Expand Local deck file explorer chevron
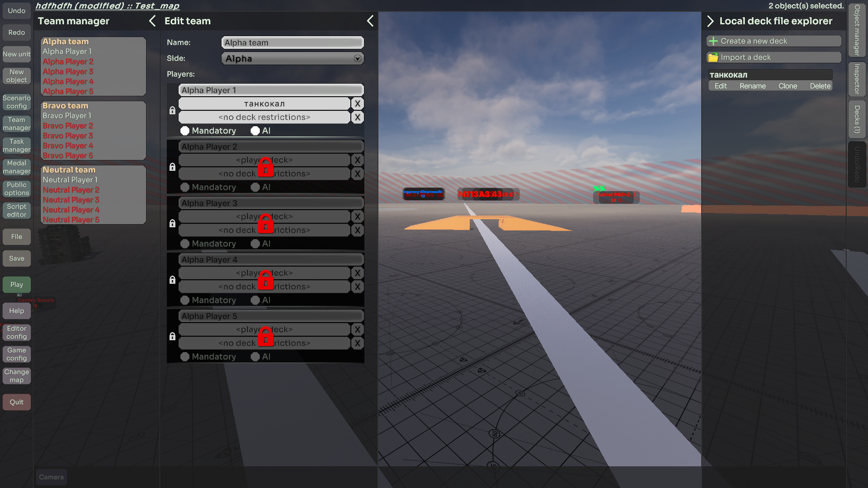 pyautogui.click(x=710, y=21)
